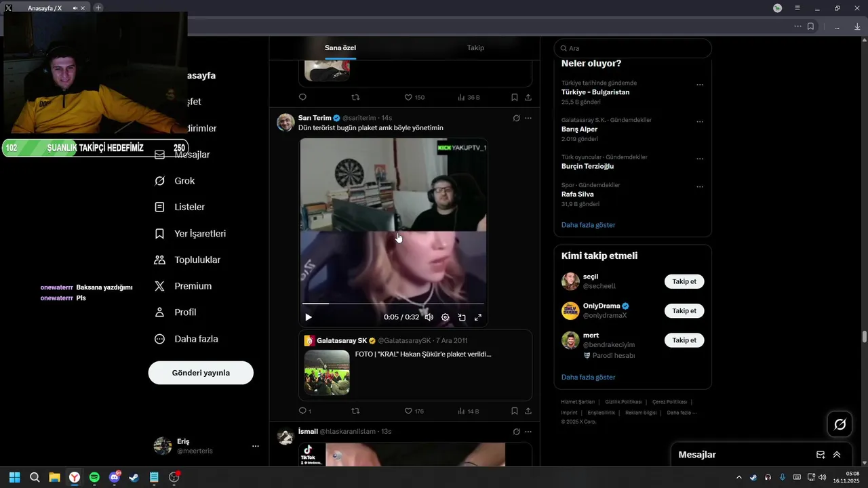
Task: Open more options on Sarı Terim tweet
Action: (528, 118)
